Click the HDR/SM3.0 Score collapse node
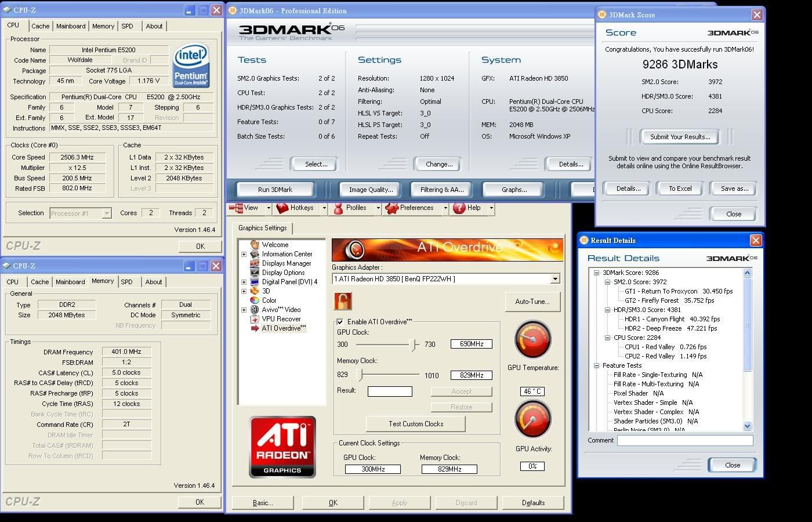 [x=607, y=310]
